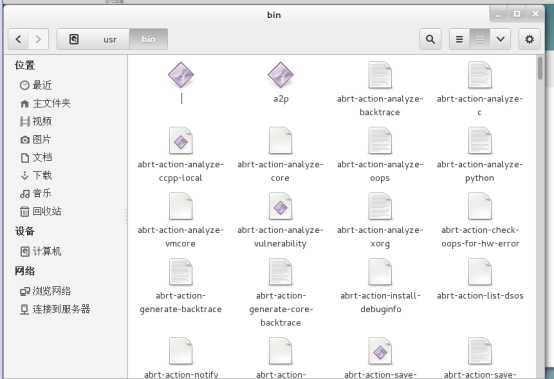
Task: Select abrt-action-analyze-vmcore file icon
Action: click(x=181, y=206)
